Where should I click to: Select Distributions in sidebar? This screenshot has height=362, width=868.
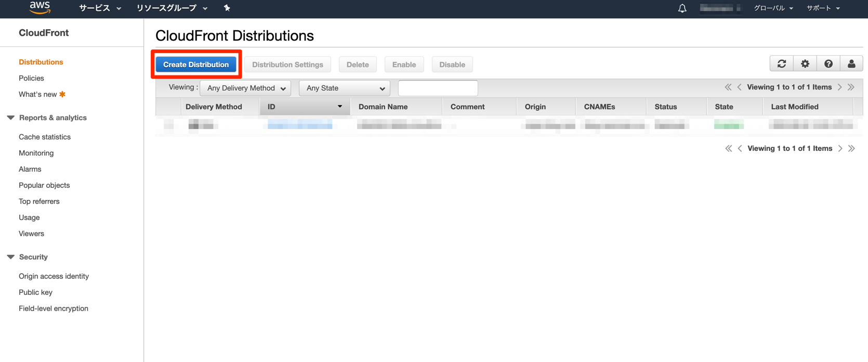pos(41,62)
